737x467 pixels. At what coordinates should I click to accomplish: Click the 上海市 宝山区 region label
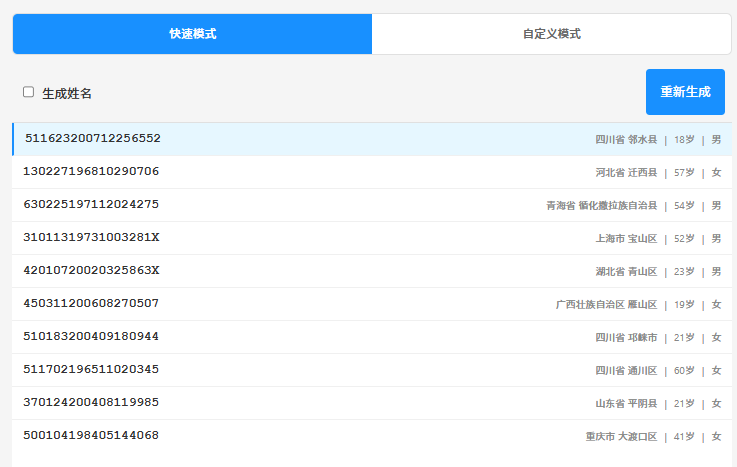pos(626,239)
